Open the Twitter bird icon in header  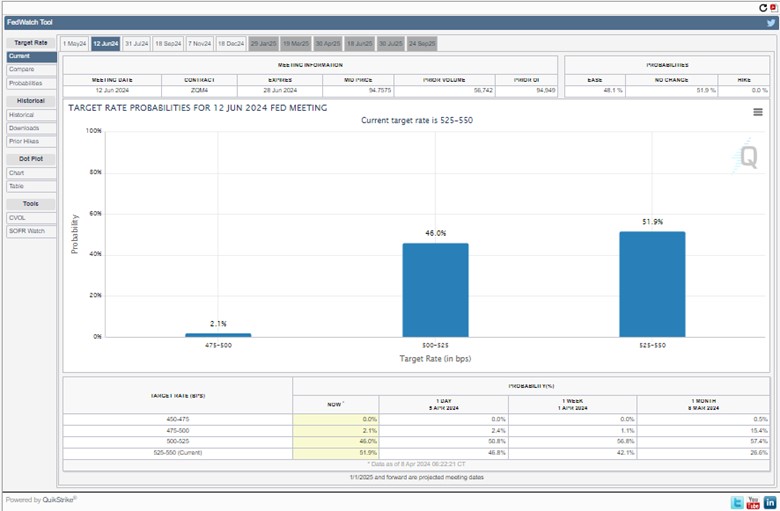(771, 22)
